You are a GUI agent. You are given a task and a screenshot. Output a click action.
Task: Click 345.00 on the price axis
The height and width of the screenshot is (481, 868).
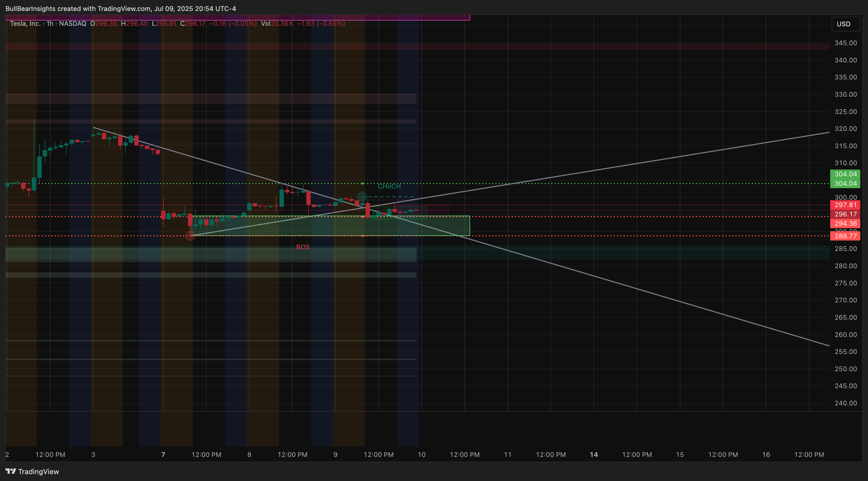pos(846,43)
